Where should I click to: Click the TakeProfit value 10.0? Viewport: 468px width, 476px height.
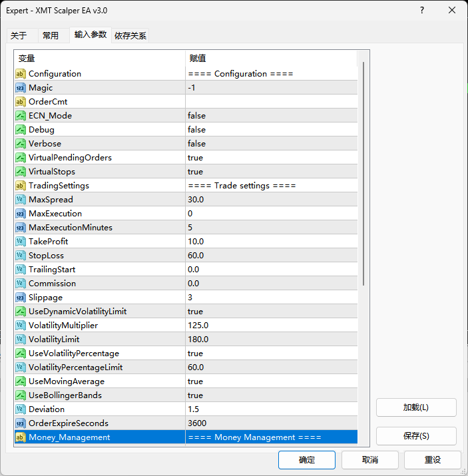pos(196,242)
